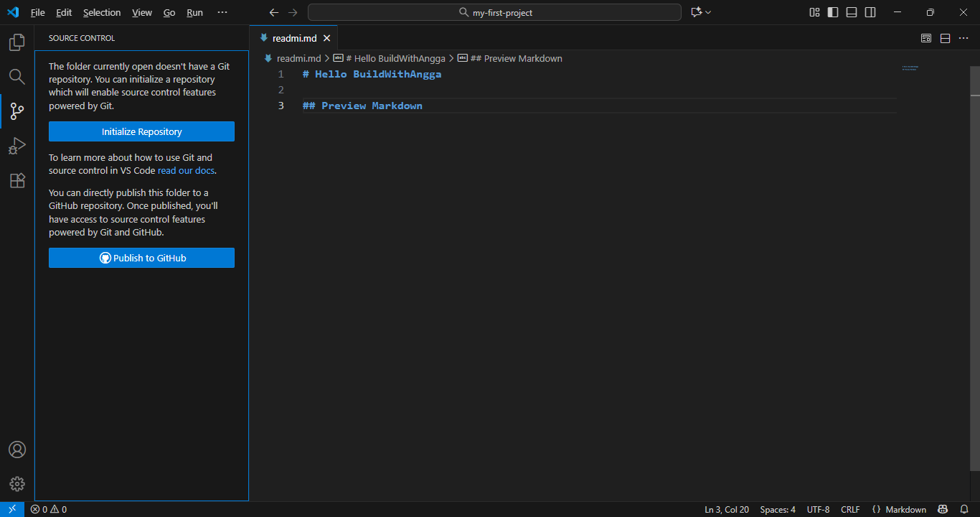Open the Source Control view icon
Screen dimensions: 980x517
tap(17, 111)
